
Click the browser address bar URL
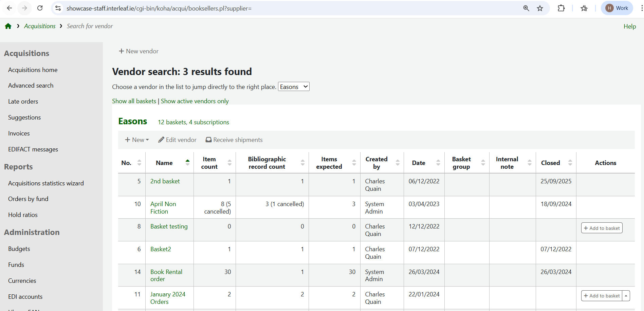(x=159, y=8)
